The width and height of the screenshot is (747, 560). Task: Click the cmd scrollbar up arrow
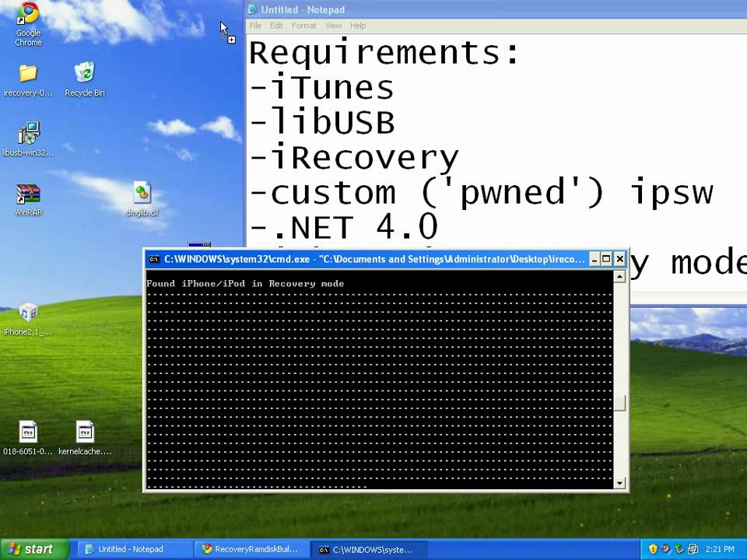pos(619,277)
